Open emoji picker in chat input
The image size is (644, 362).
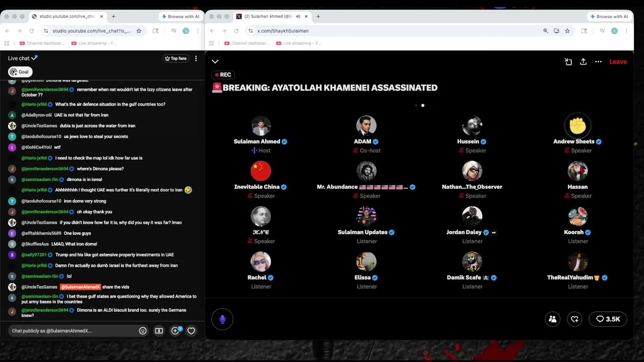143,331
